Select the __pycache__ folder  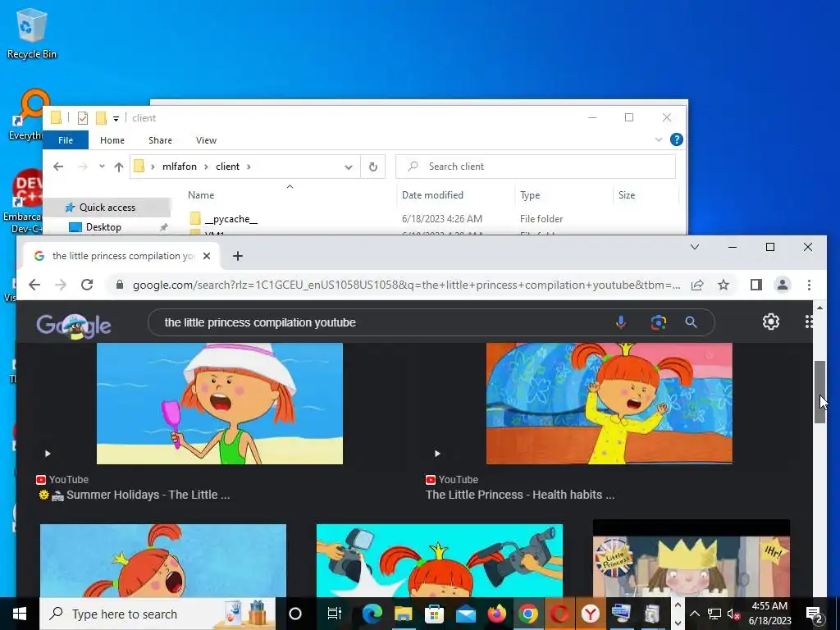click(x=231, y=219)
